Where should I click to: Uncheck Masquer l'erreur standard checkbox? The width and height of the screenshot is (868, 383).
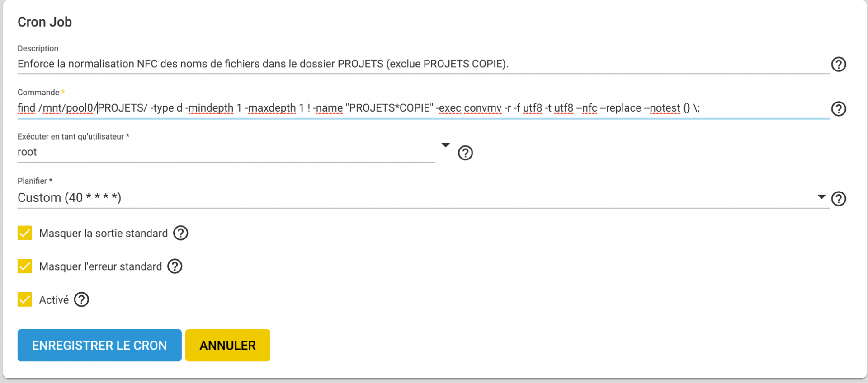(x=25, y=266)
